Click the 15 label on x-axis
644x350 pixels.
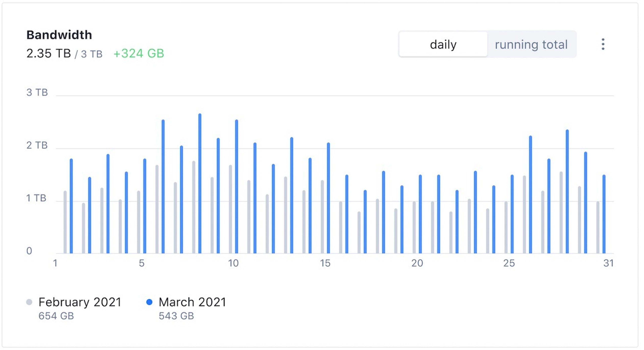(325, 263)
